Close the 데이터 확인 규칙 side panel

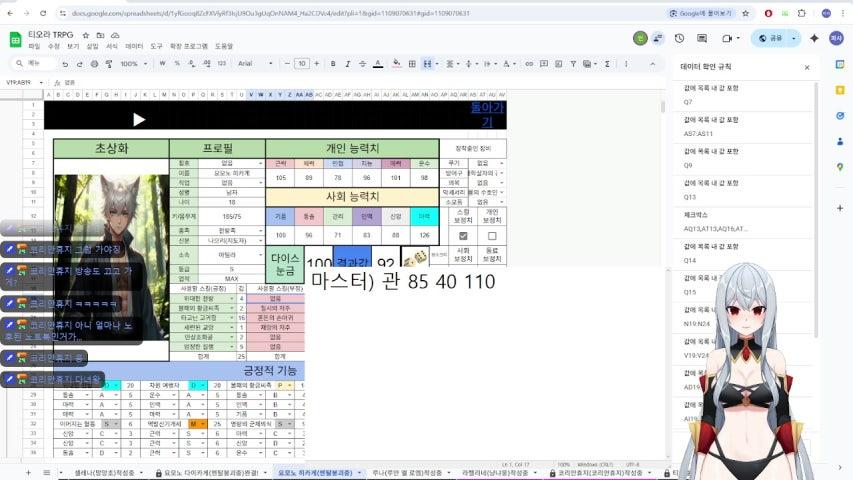point(807,67)
